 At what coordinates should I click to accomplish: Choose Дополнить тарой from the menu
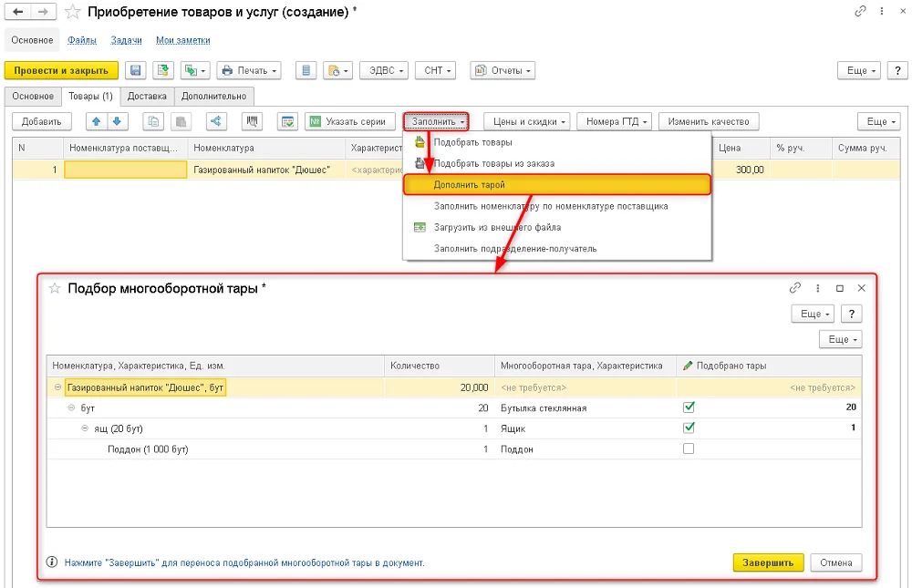557,185
